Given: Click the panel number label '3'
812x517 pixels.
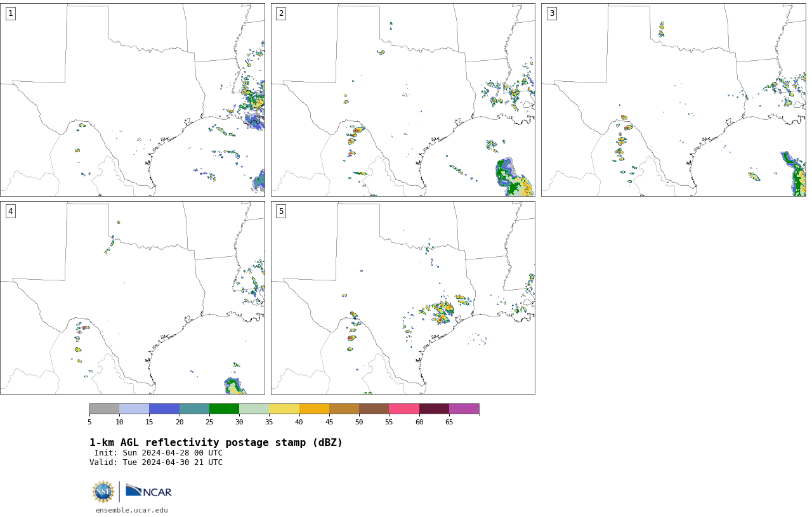Looking at the screenshot, I should (x=551, y=13).
